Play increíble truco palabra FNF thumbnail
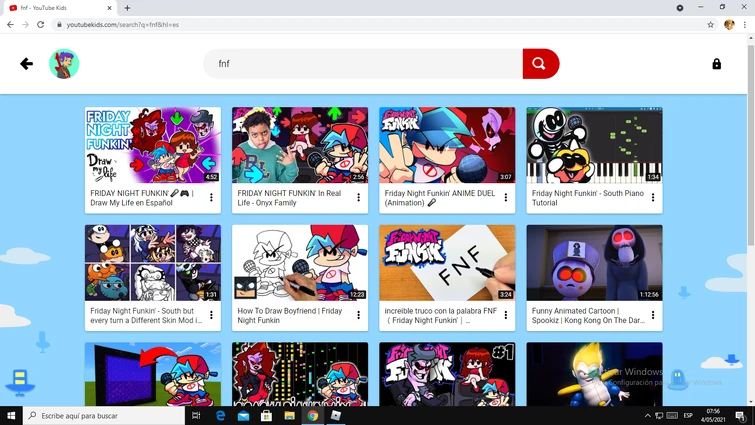755x425 pixels. tap(447, 263)
